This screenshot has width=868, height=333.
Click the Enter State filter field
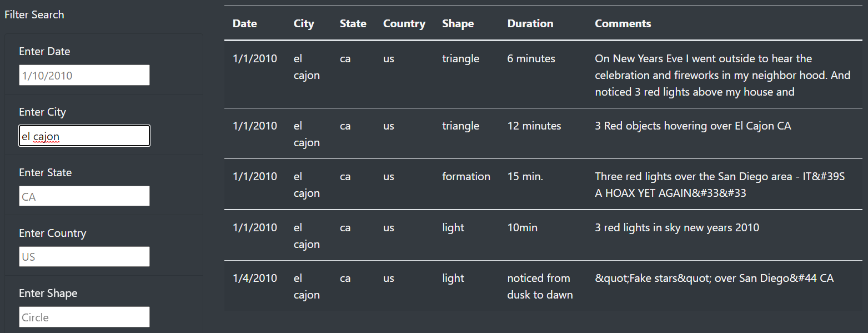pos(84,196)
